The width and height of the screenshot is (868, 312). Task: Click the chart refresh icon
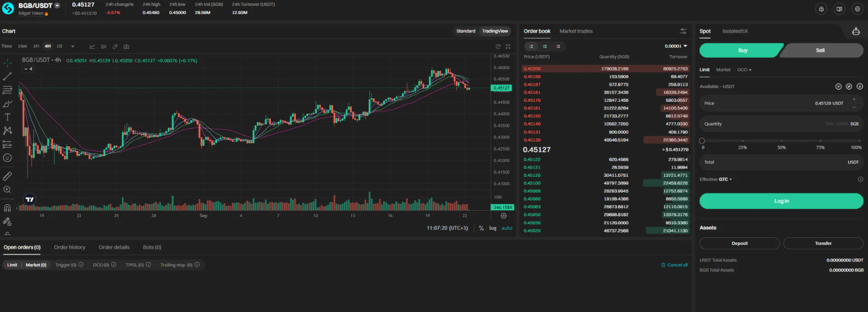(x=498, y=47)
